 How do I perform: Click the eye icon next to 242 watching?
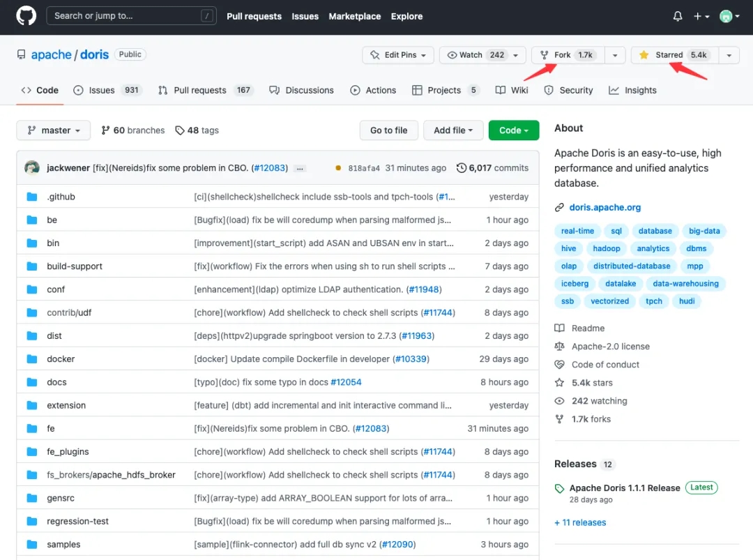click(x=559, y=401)
